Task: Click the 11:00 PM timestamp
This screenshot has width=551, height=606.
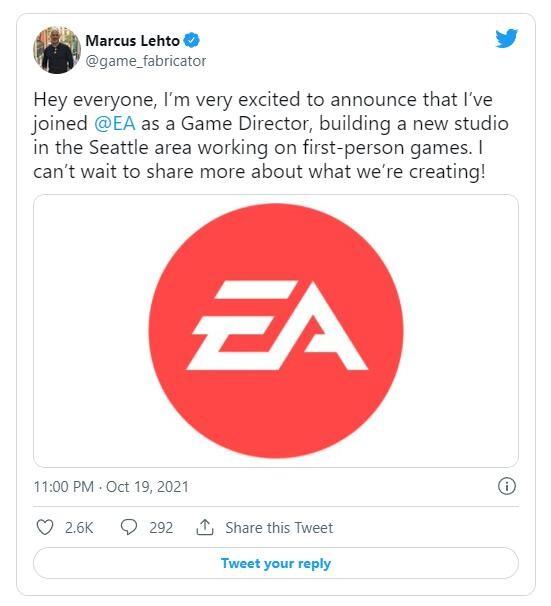Action: click(x=64, y=487)
